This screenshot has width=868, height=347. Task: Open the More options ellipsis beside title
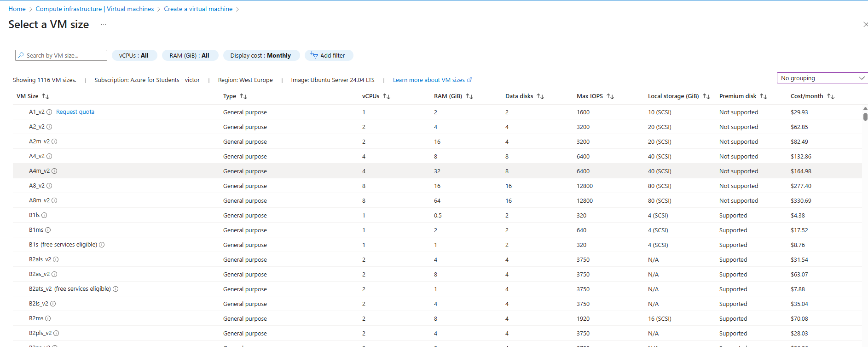[104, 24]
